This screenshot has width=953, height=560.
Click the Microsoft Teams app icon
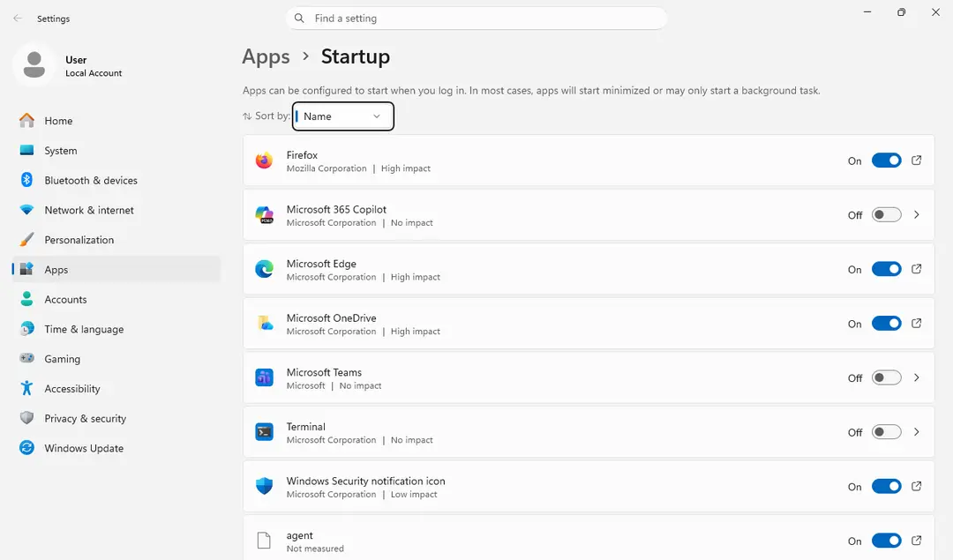pos(264,377)
